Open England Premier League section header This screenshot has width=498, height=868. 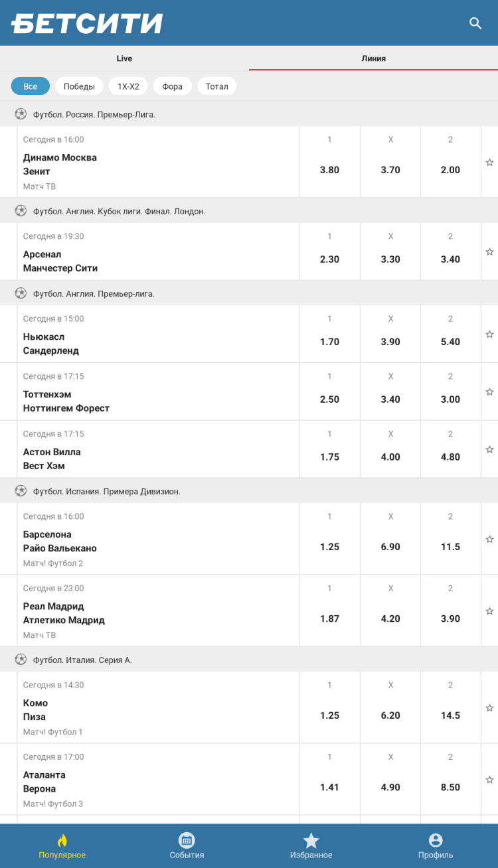coord(94,293)
